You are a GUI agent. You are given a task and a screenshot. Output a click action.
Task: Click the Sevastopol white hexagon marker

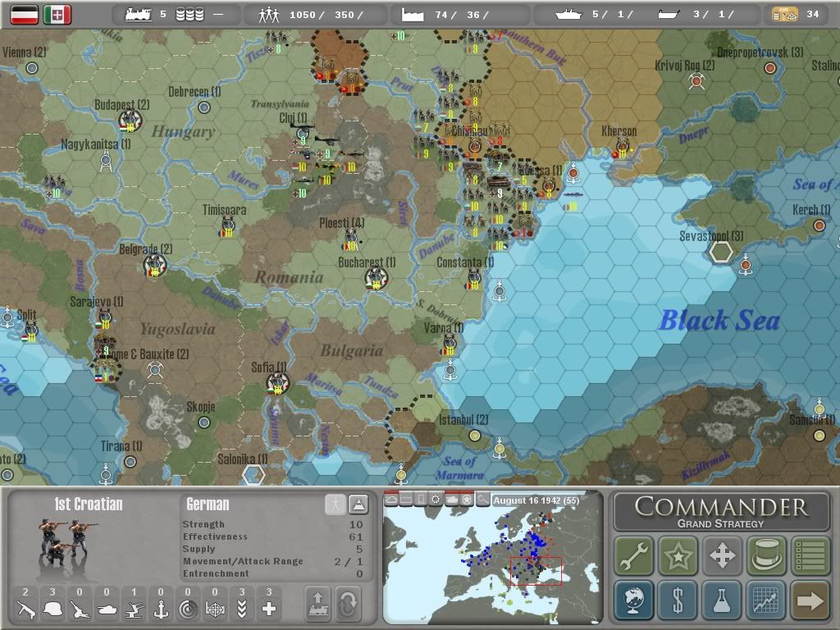721,252
